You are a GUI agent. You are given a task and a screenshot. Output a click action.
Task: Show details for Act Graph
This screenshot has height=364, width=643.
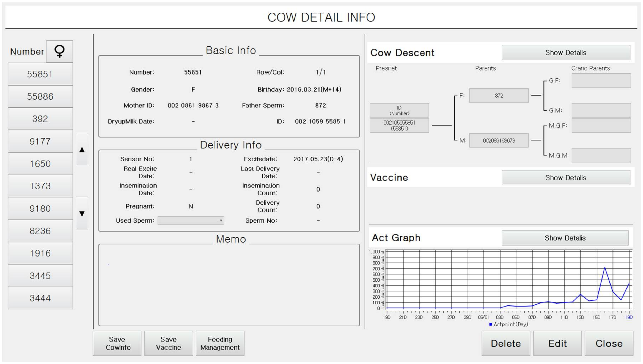click(565, 238)
